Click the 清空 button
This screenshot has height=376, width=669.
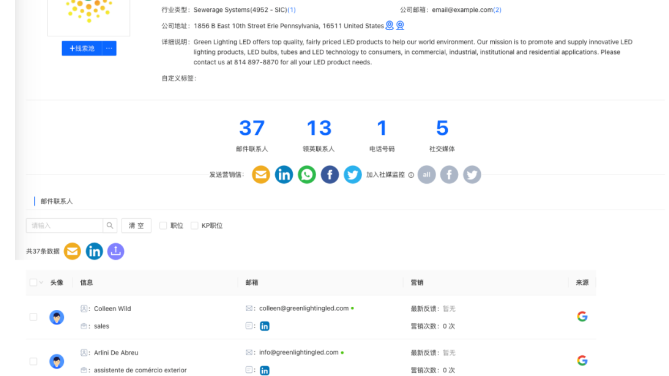click(137, 225)
